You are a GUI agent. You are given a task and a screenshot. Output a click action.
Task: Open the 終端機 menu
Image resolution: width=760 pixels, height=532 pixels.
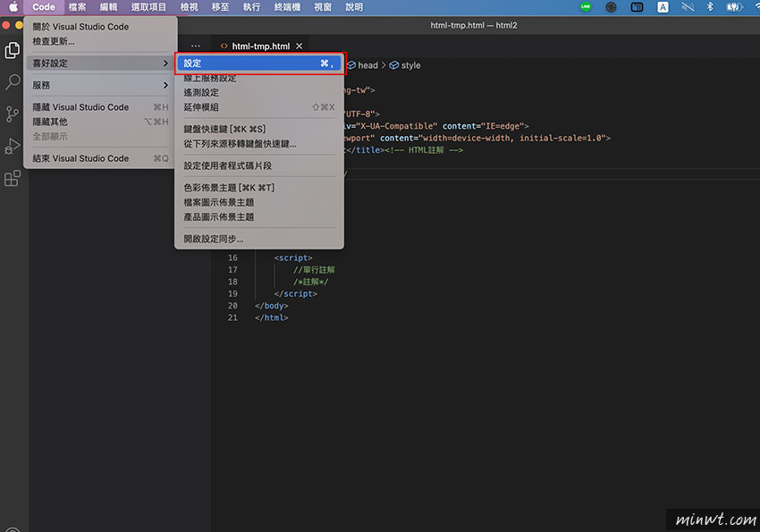coord(287,7)
